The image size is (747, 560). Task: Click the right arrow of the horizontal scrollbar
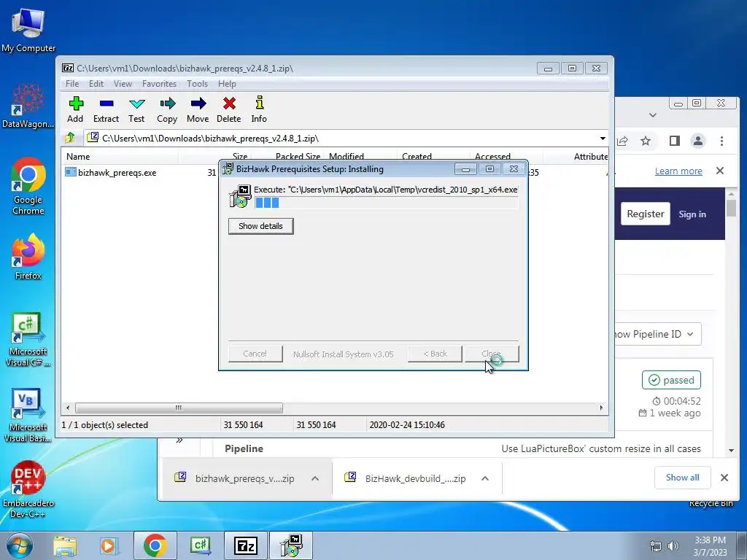point(601,408)
